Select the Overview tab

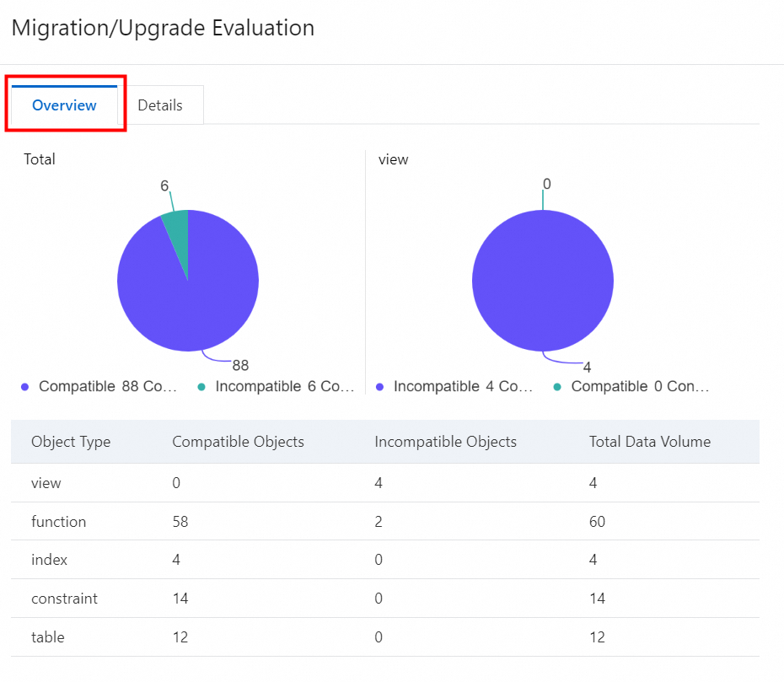64,105
